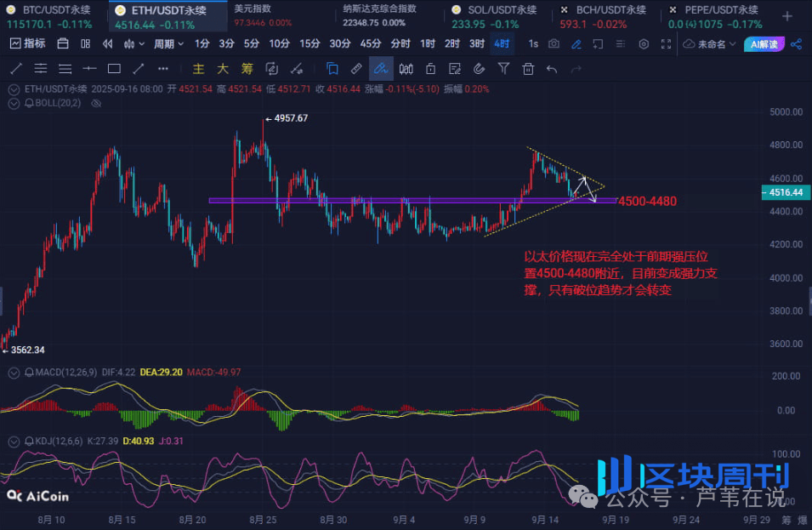
Task: Select the horizontal line tool
Action: [89, 68]
